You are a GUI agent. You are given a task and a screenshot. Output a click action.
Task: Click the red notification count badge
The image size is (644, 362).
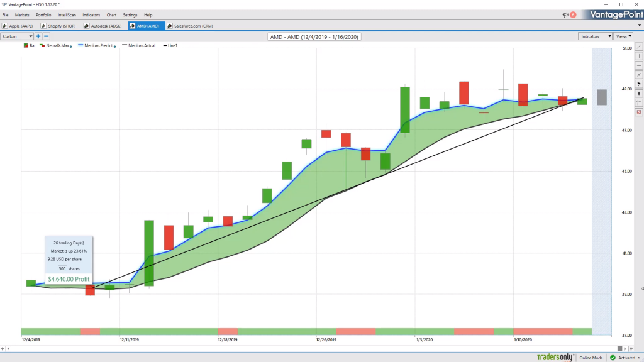[x=573, y=15]
